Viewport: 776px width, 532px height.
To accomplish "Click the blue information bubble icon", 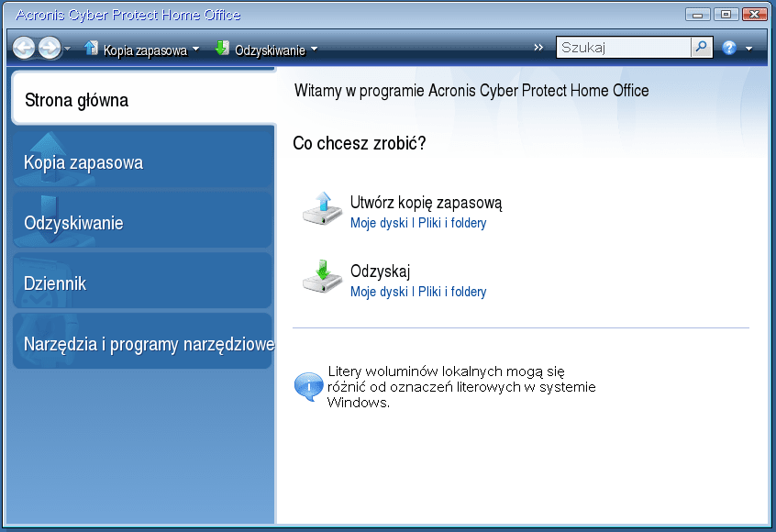I will 309,386.
